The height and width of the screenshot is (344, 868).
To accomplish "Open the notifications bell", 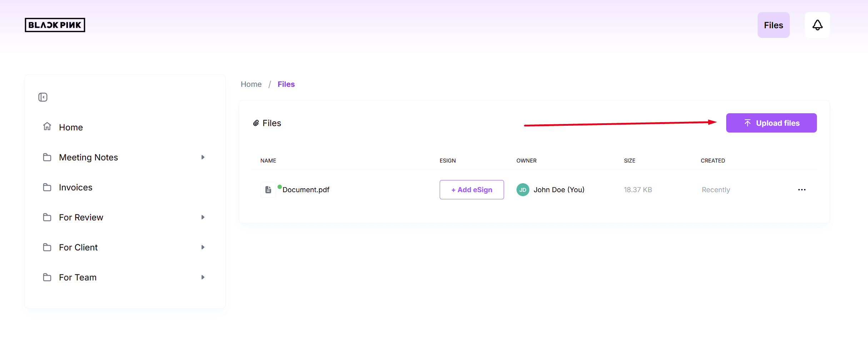I will [x=817, y=25].
